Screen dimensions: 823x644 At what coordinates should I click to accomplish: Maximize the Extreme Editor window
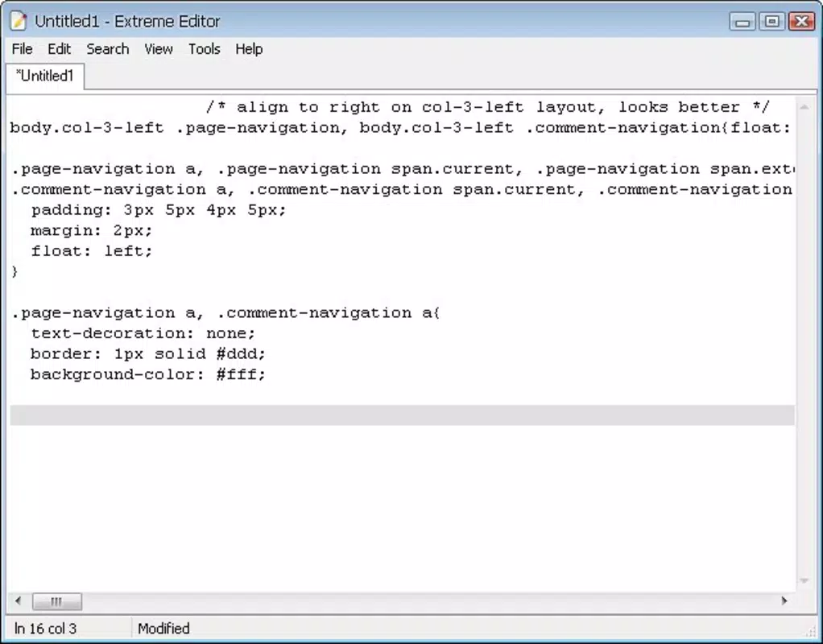771,22
